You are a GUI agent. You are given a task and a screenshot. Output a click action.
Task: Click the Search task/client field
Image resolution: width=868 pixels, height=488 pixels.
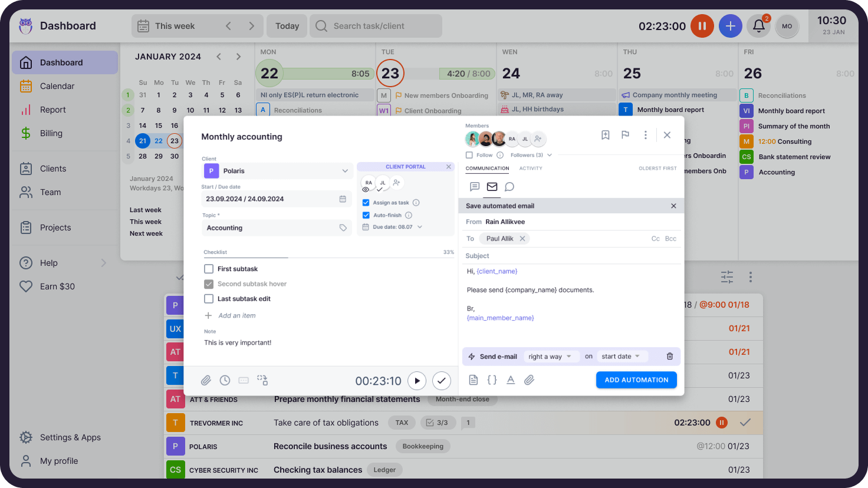click(x=376, y=26)
